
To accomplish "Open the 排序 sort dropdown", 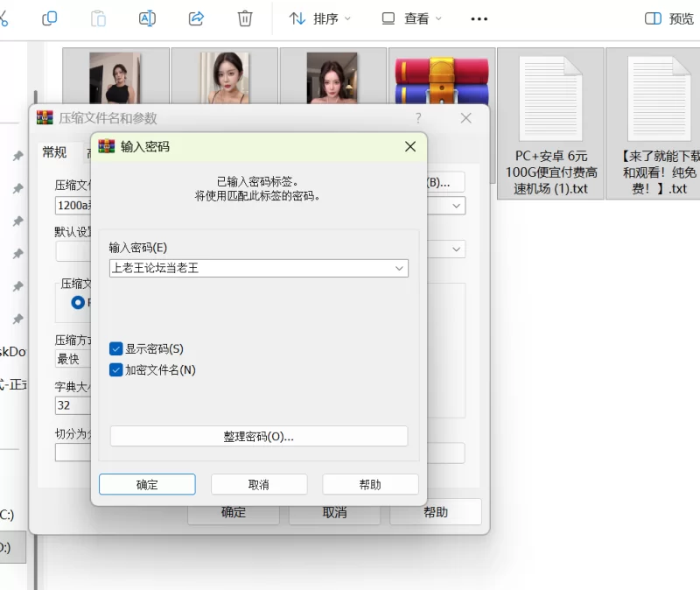I will point(320,18).
